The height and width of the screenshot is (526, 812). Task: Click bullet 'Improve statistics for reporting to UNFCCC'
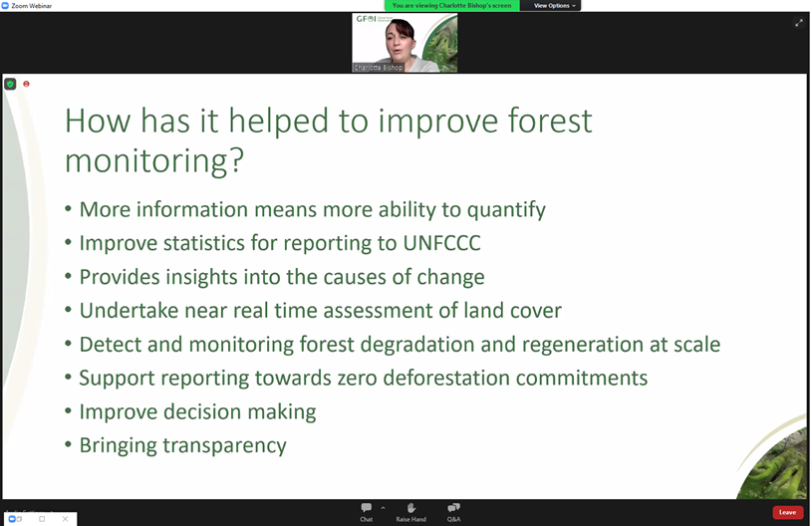pos(280,243)
